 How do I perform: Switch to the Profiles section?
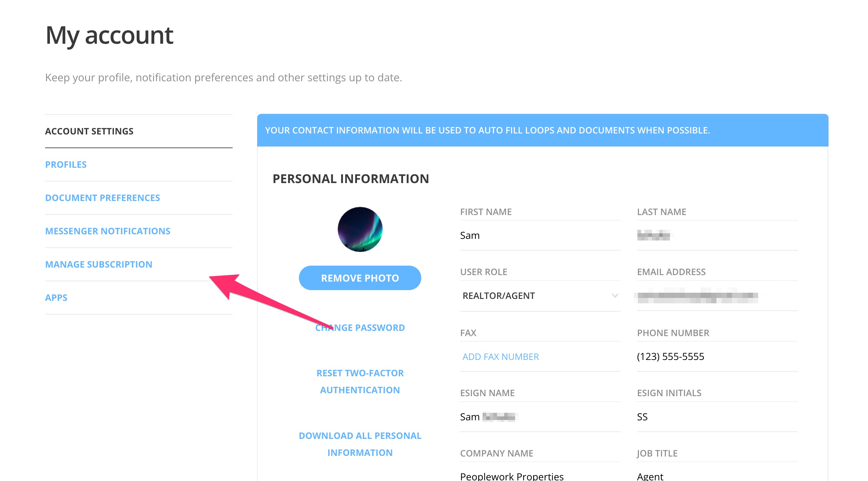point(66,164)
